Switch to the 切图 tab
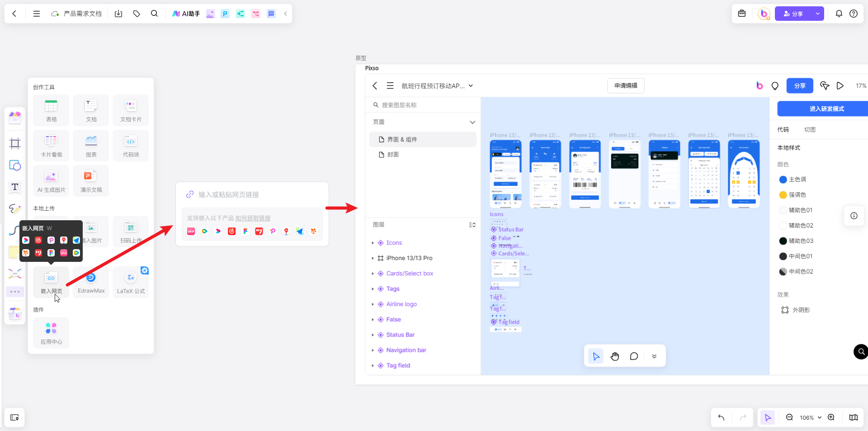This screenshot has width=868, height=431. coord(810,130)
